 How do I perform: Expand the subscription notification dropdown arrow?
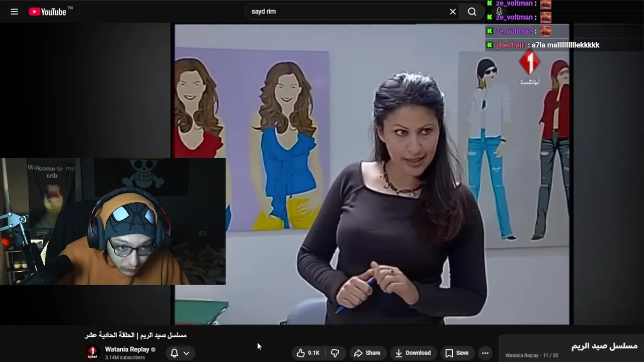click(x=186, y=353)
